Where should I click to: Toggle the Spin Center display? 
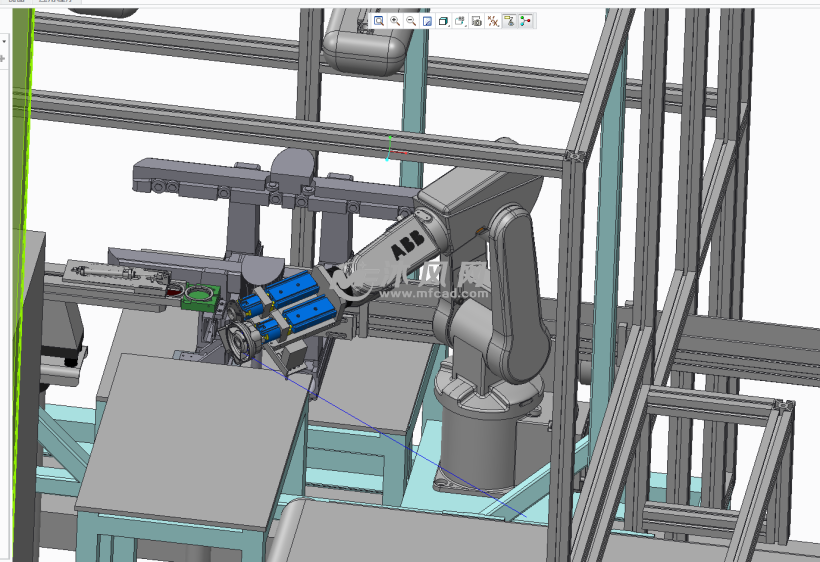pos(526,20)
